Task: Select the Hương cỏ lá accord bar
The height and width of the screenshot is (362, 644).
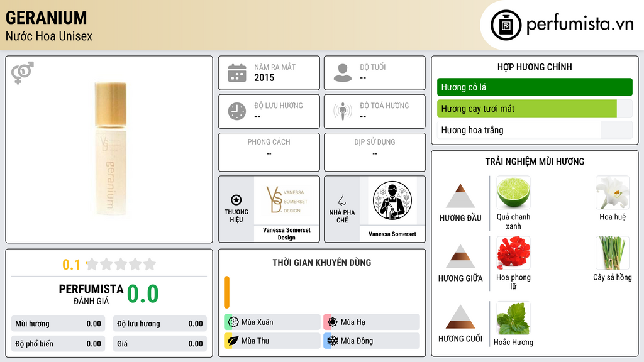Action: [535, 87]
